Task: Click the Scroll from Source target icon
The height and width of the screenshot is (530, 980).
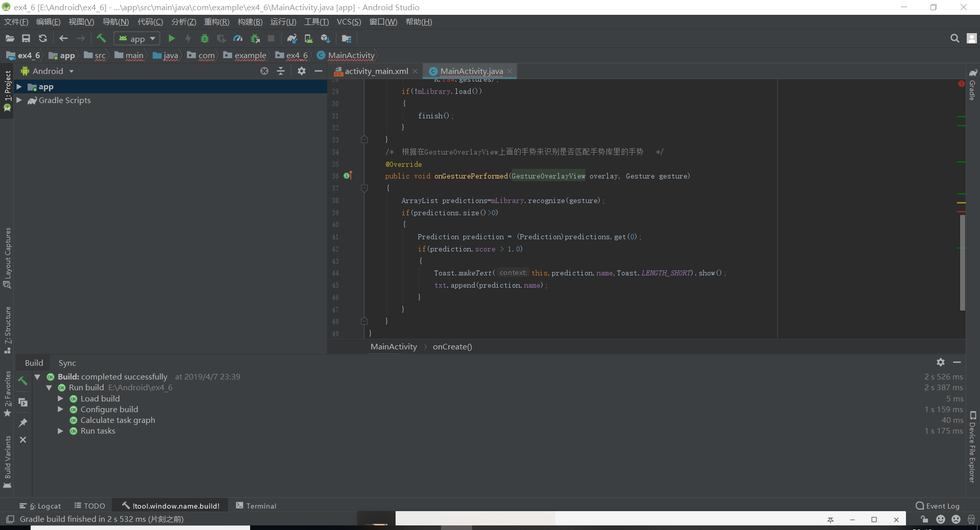Action: click(x=264, y=71)
